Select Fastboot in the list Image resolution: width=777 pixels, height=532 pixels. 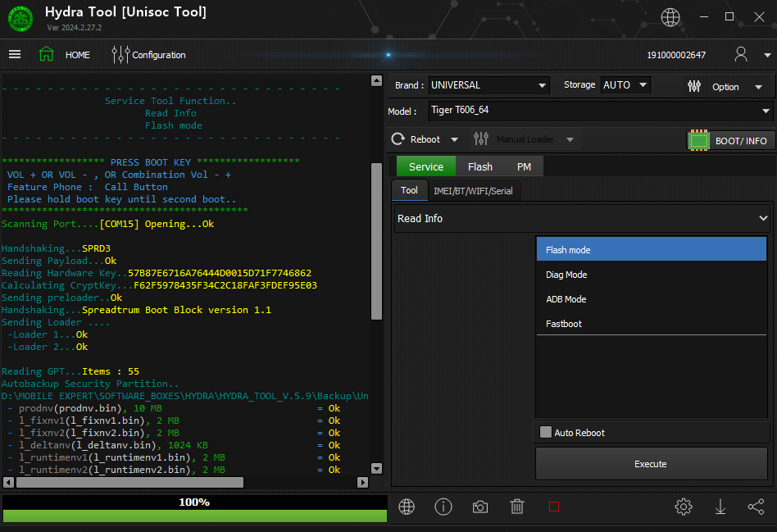click(651, 323)
